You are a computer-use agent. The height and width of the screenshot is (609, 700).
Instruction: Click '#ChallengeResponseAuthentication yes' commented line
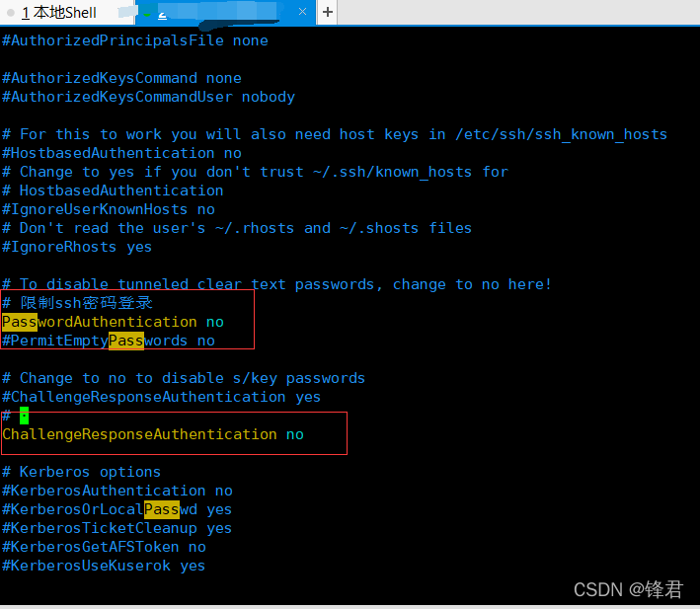[162, 397]
